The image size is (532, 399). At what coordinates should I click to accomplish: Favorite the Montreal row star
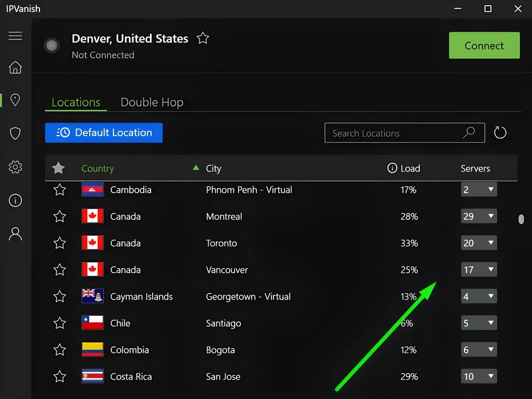pyautogui.click(x=60, y=216)
